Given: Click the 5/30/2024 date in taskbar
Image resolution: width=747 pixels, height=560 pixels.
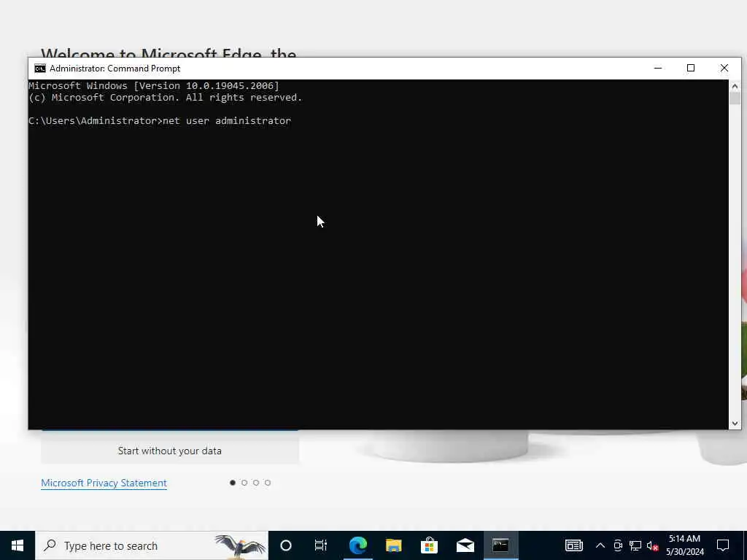Looking at the screenshot, I should [684, 553].
